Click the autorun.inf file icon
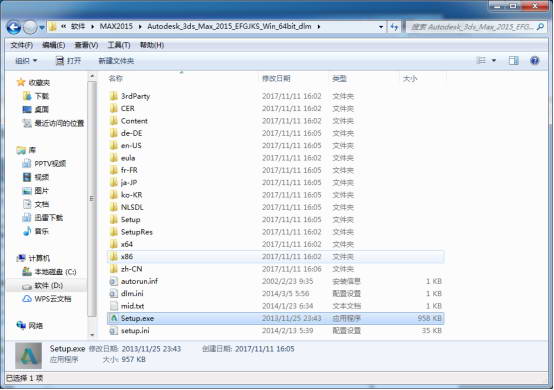 tap(113, 281)
